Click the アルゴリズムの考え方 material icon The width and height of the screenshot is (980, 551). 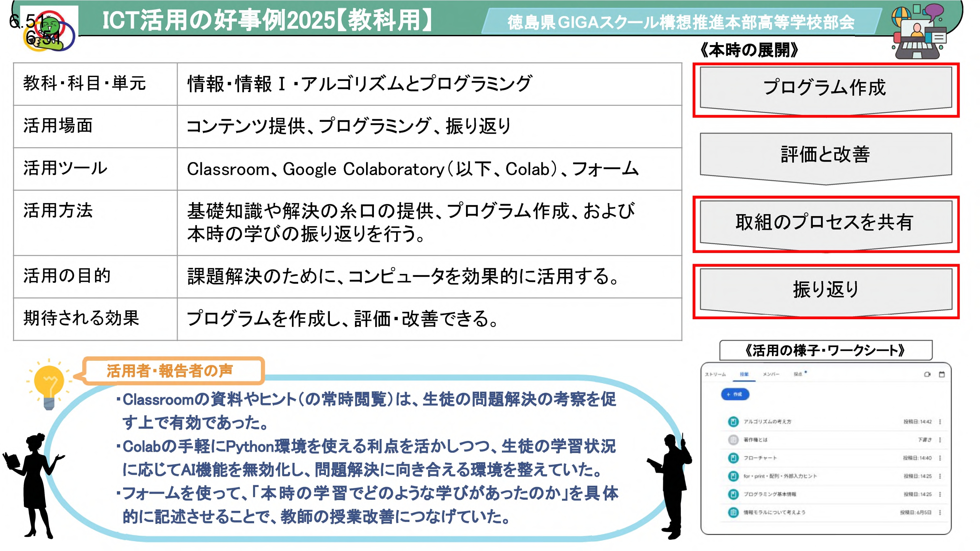click(x=733, y=421)
